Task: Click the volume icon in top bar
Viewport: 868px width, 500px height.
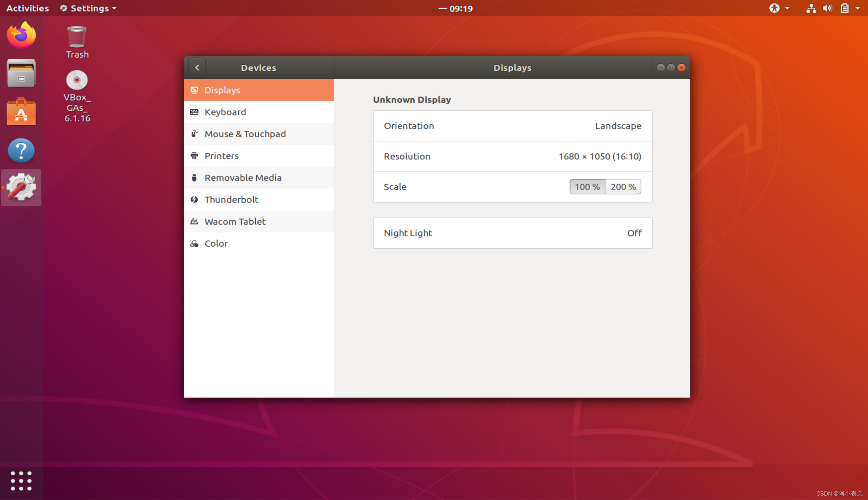Action: (x=827, y=8)
